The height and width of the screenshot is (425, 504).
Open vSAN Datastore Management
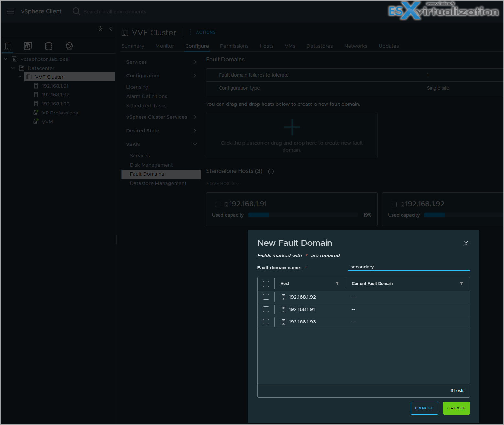[x=158, y=183]
